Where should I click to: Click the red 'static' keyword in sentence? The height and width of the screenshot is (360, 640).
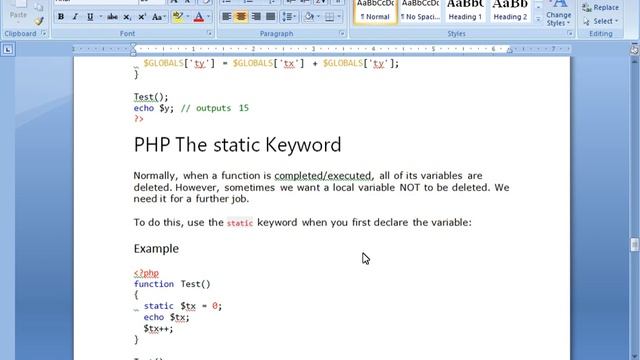[x=240, y=223]
